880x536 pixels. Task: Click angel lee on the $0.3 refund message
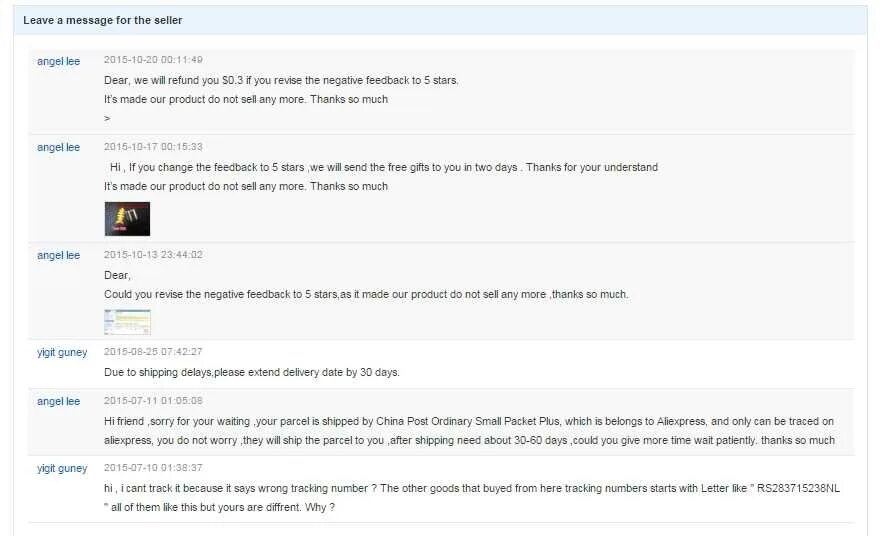pos(58,62)
